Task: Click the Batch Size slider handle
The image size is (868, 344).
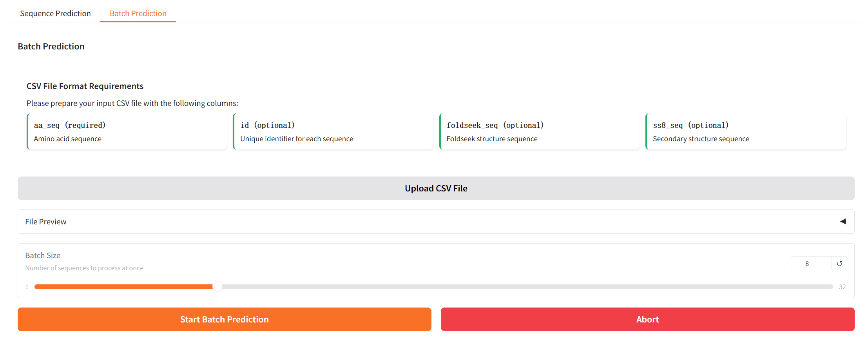Action: (x=217, y=287)
